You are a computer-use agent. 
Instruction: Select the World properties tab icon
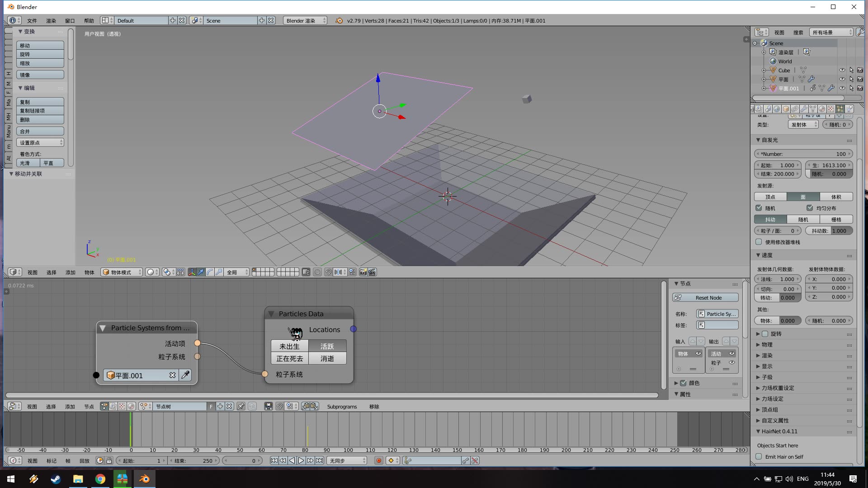(x=776, y=109)
